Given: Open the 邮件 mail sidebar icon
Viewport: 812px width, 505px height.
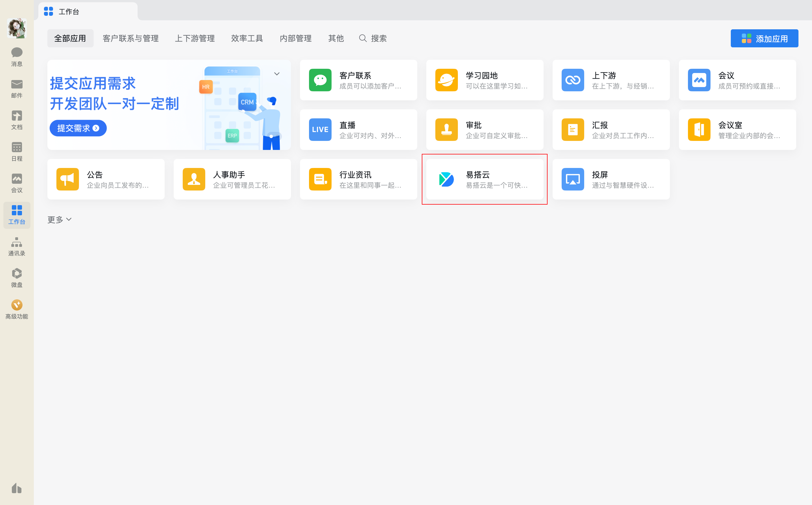Looking at the screenshot, I should [x=17, y=88].
